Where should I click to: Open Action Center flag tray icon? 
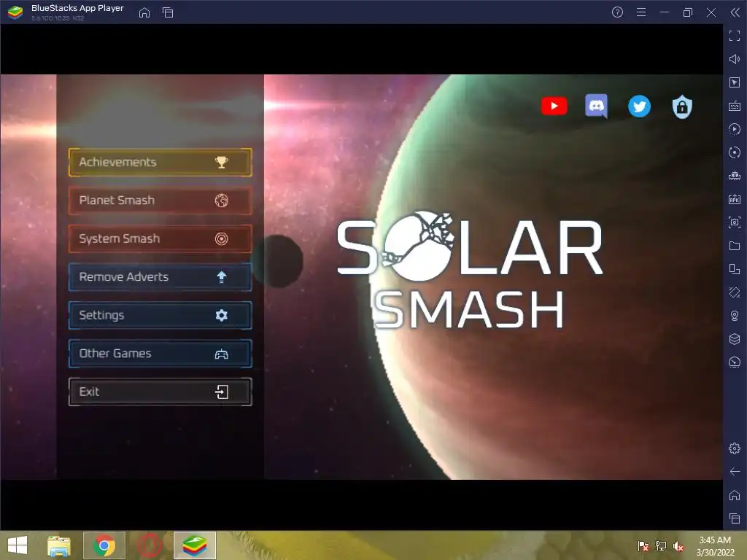pyautogui.click(x=643, y=546)
